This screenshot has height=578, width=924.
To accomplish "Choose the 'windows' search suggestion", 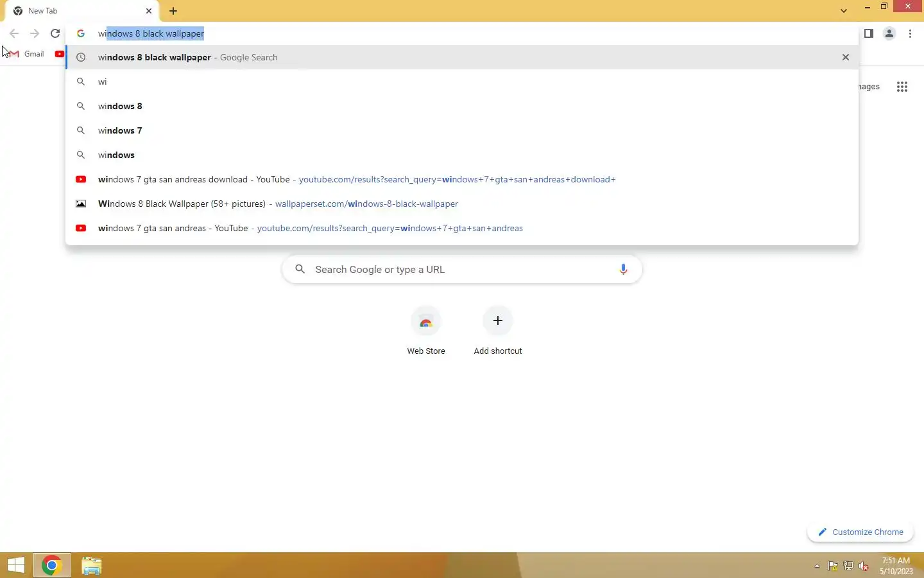I will pyautogui.click(x=462, y=155).
